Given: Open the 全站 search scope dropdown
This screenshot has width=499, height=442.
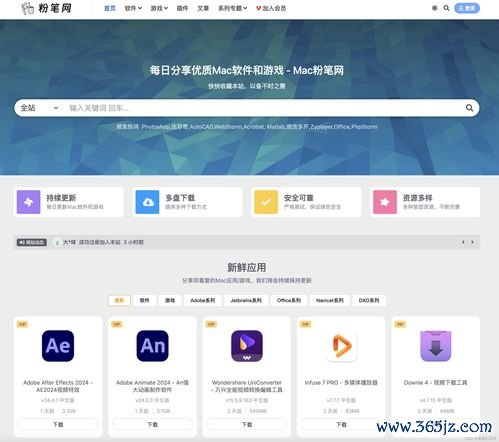Looking at the screenshot, I should click(x=39, y=108).
